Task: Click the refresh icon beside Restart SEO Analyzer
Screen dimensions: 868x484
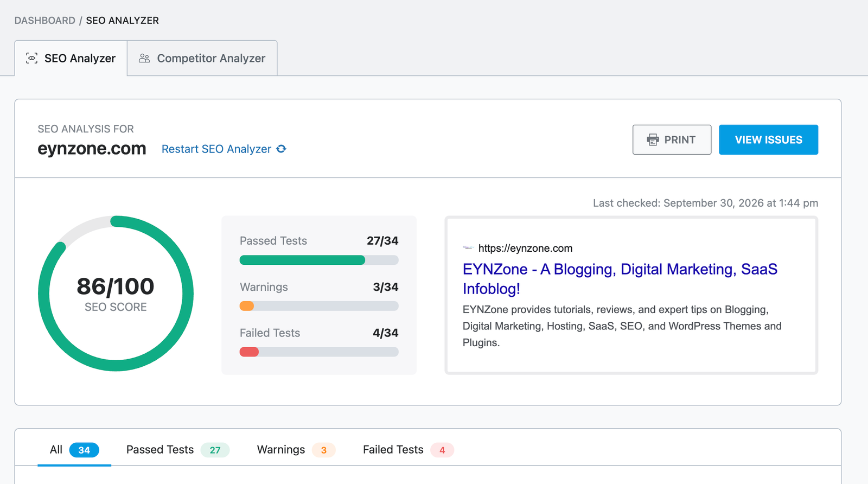Action: click(x=281, y=149)
